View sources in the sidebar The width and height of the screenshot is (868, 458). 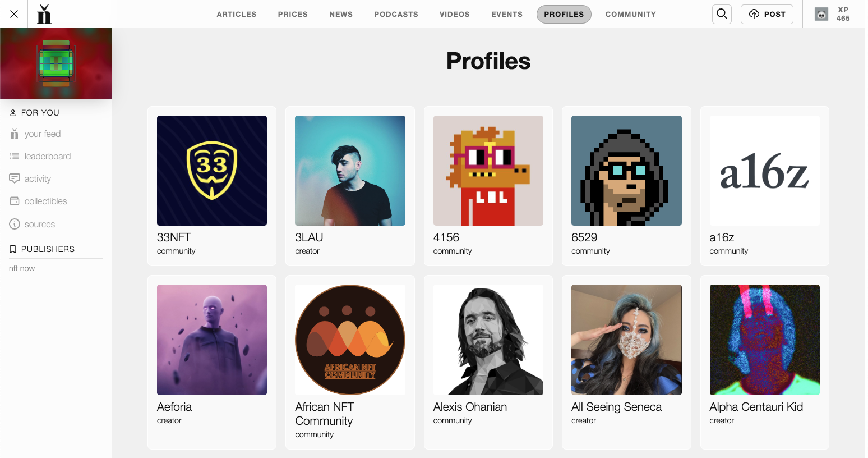tap(39, 224)
